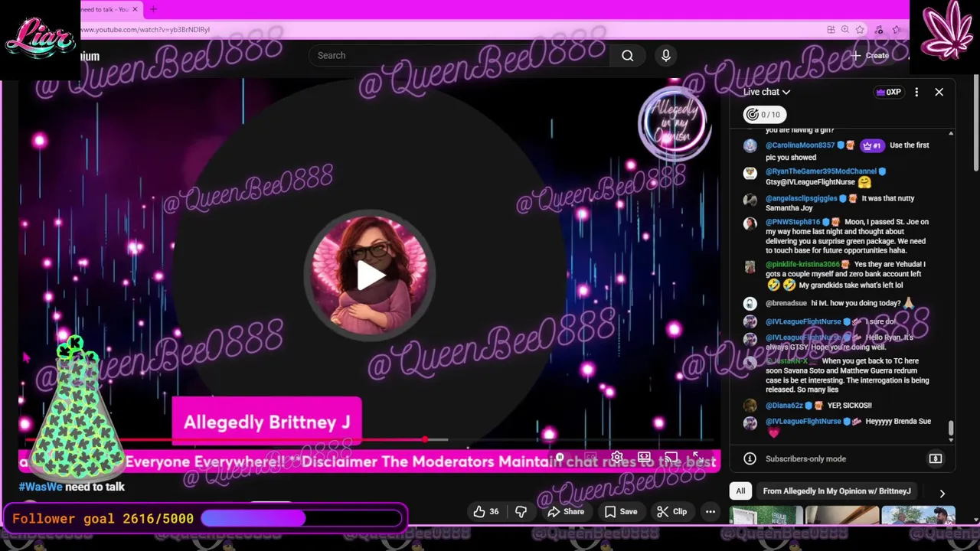Screen dimensions: 980x551
Task: Click @PNWSteph816 username in chat
Action: [x=792, y=222]
